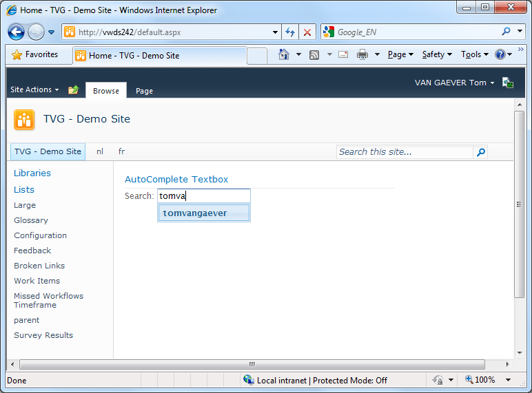Open the nl navigation link
Image resolution: width=532 pixels, height=393 pixels.
pyautogui.click(x=100, y=151)
